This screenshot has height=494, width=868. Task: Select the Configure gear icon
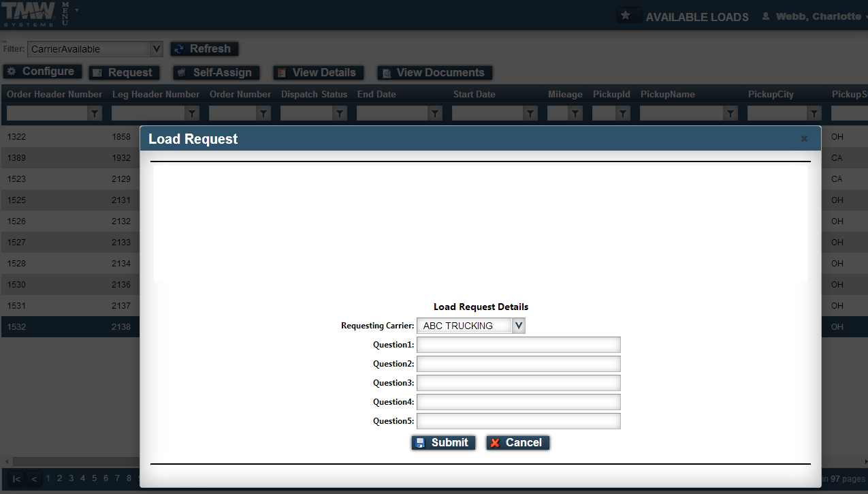click(12, 71)
